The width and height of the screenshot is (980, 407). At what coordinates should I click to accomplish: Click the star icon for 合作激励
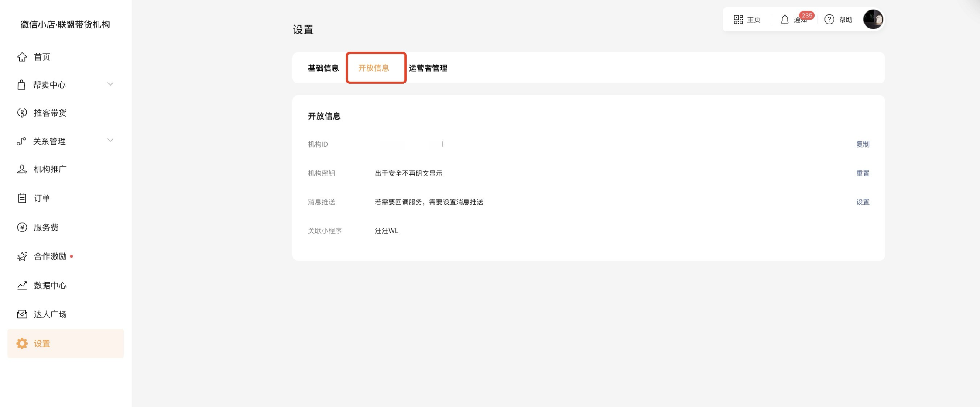22,256
